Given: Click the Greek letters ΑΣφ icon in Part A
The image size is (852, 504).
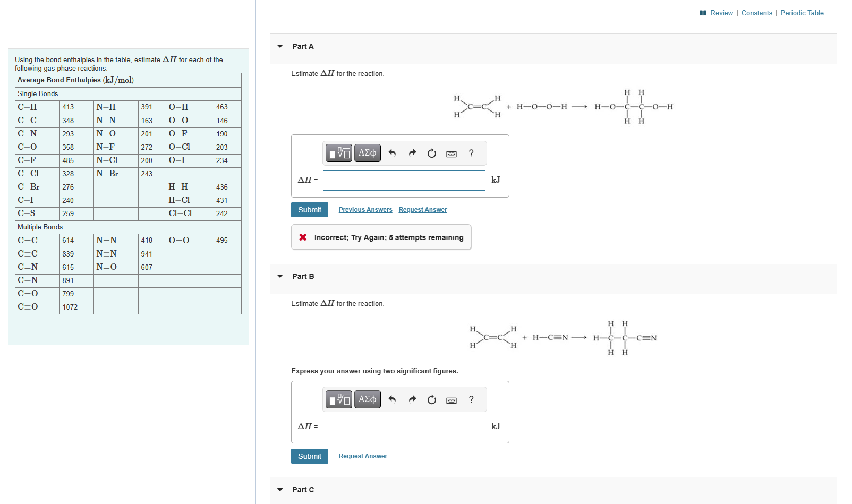Looking at the screenshot, I should (x=367, y=153).
